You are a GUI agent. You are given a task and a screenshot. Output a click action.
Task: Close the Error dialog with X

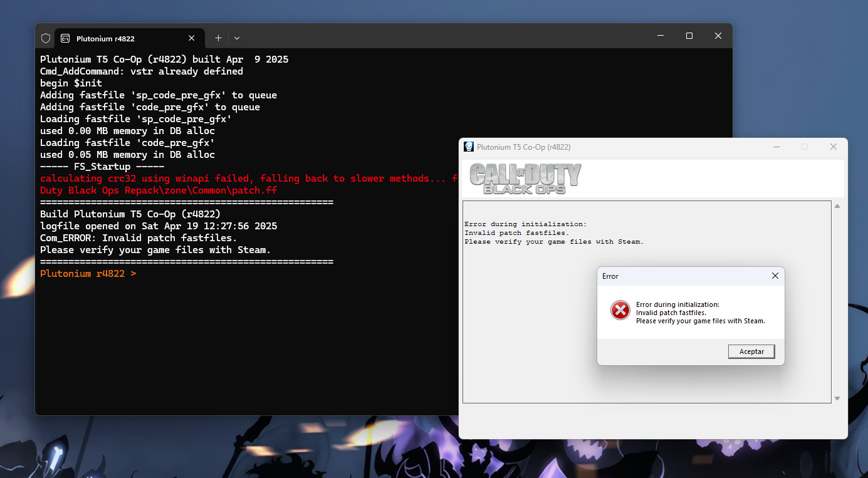pyautogui.click(x=775, y=276)
